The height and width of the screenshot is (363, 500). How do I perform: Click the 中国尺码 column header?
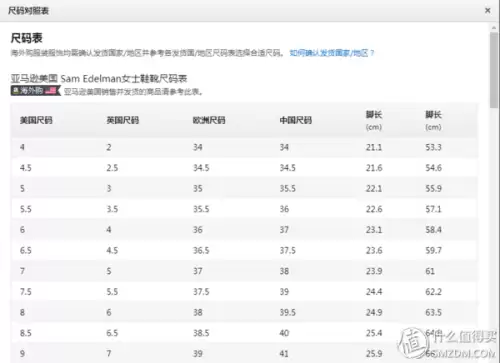tap(296, 120)
